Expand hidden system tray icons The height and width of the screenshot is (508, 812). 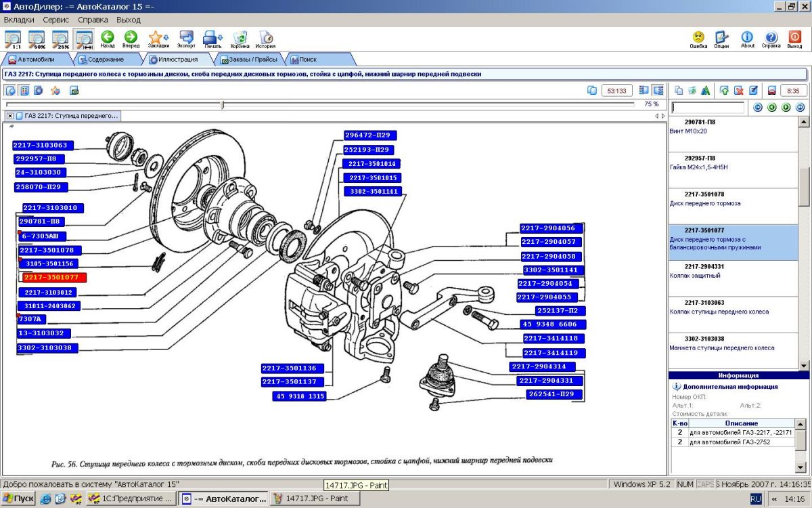[774, 499]
